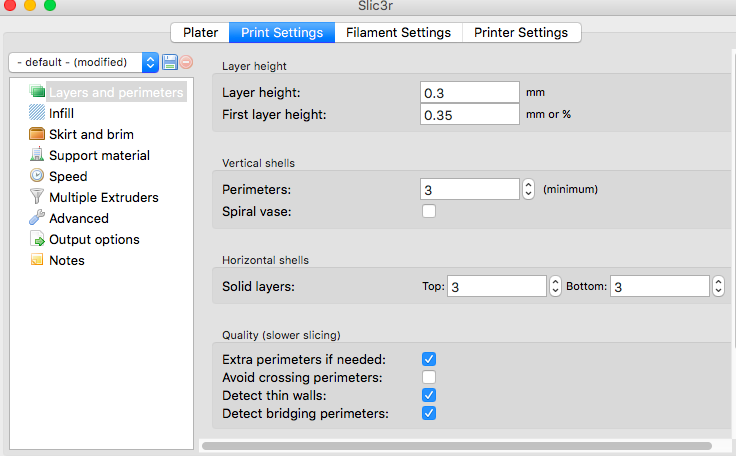The width and height of the screenshot is (736, 456).
Task: Open the Speed settings clock icon
Action: pos(38,176)
